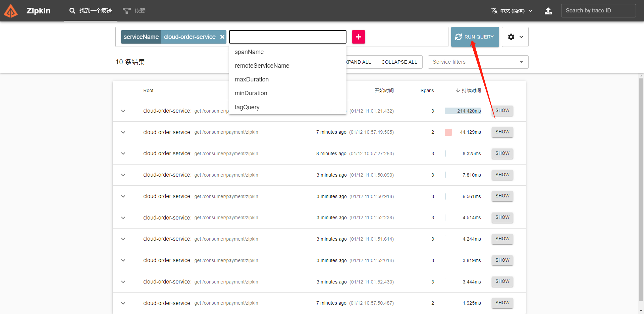Viewport: 644px width, 314px height.
Task: Sort by the start time column header
Action: coord(384,90)
